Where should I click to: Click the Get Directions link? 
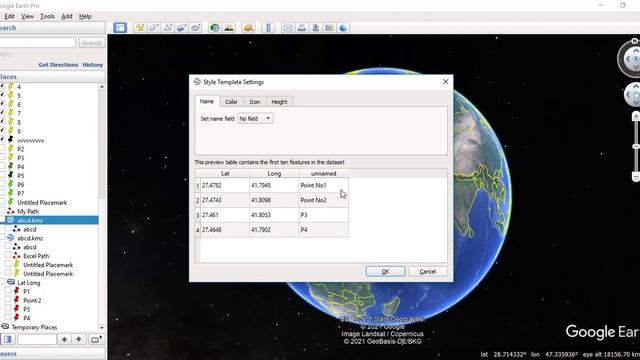point(58,65)
